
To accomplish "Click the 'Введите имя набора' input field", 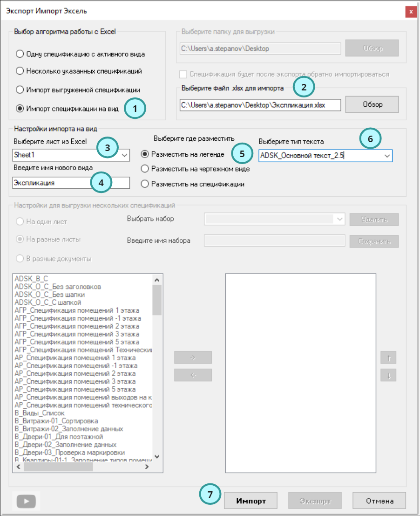I will coord(274,241).
